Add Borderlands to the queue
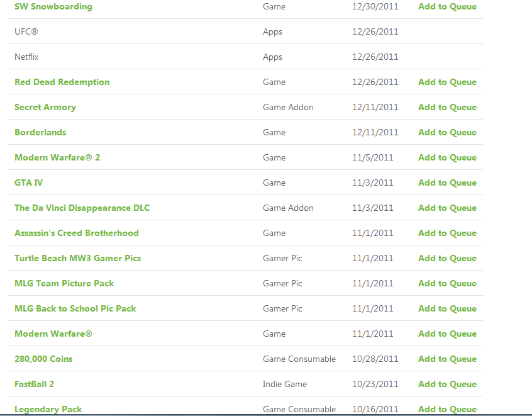This screenshot has height=416, width=532. click(447, 132)
